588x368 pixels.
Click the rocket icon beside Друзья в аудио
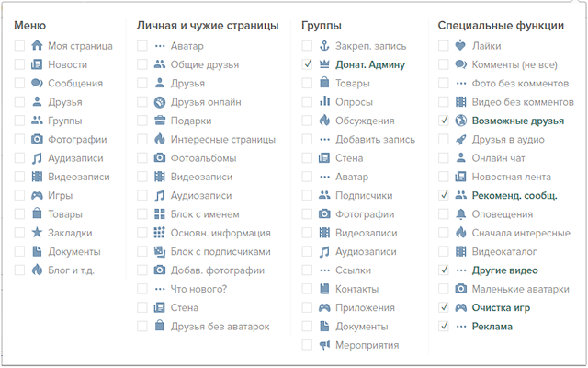point(460,139)
